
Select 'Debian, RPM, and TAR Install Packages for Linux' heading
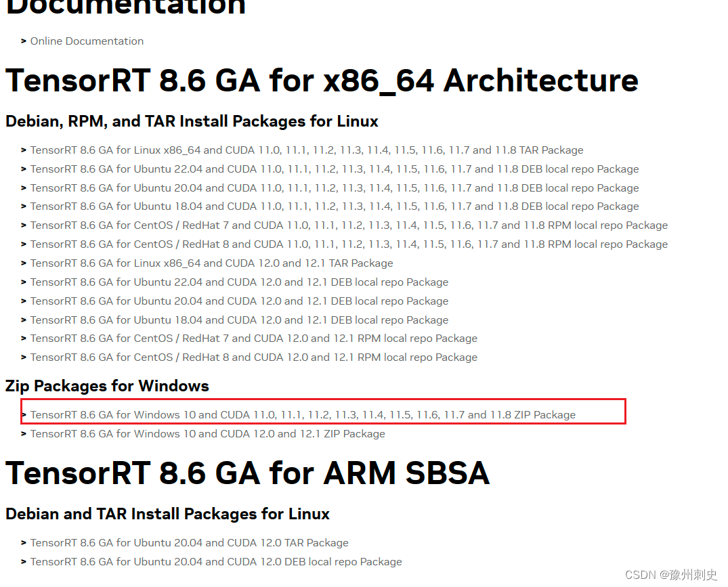[192, 122]
